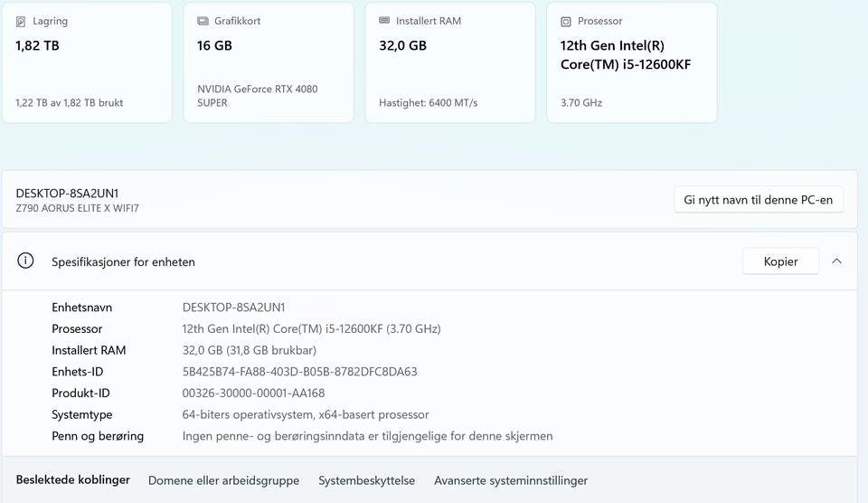The image size is (868, 503).
Task: Click text NVIDIA GeForce RTX 4080 SUPER
Action: (258, 96)
